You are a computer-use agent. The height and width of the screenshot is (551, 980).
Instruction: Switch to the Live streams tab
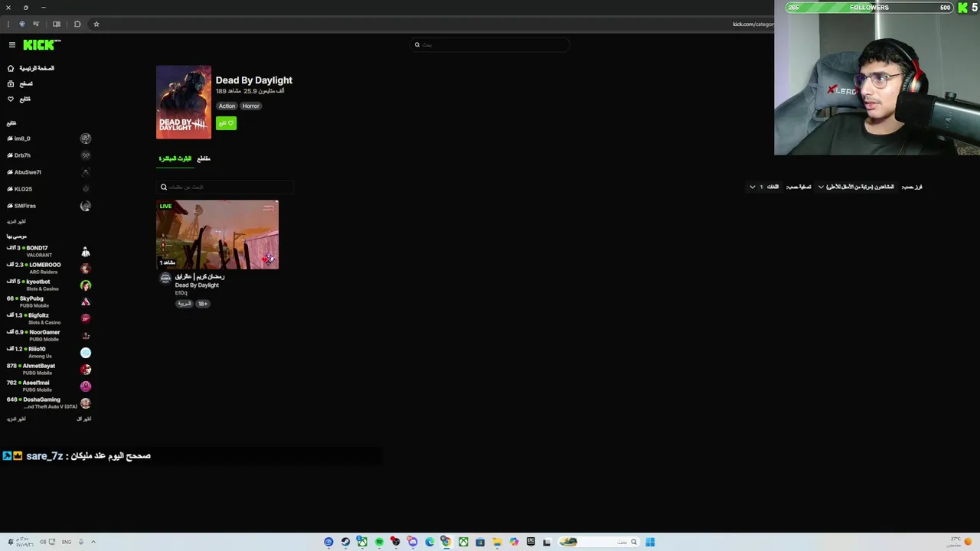(x=175, y=158)
